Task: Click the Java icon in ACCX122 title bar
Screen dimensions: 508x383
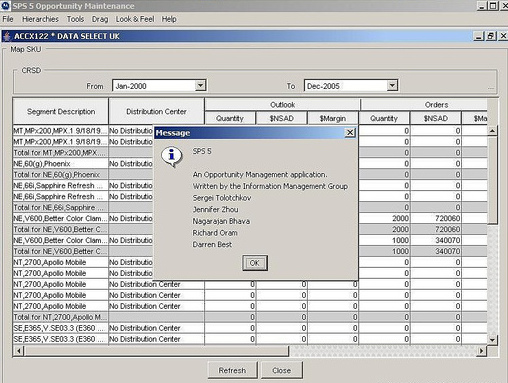Action: (7, 36)
